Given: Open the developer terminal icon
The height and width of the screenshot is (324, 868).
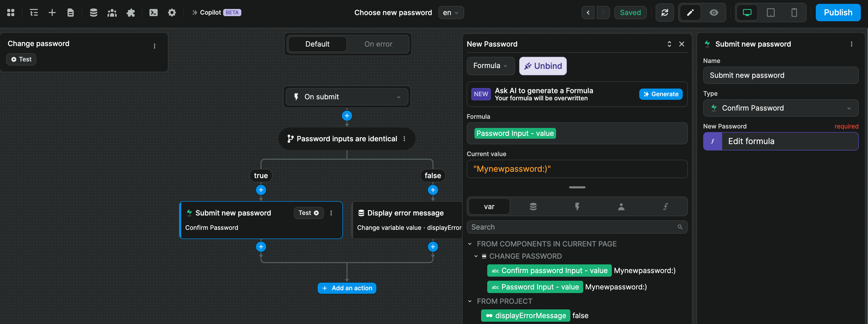Looking at the screenshot, I should click(153, 13).
